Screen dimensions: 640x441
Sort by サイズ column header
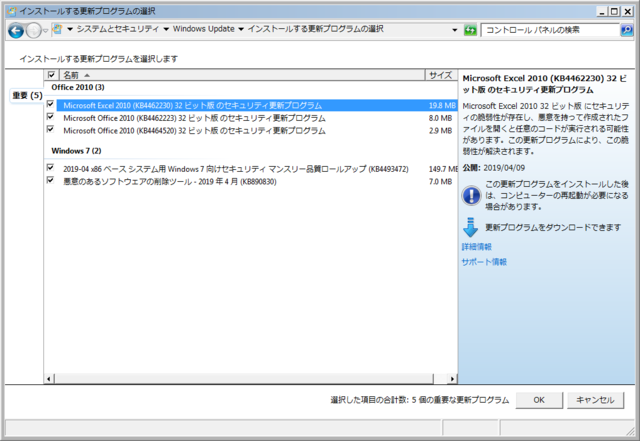click(x=441, y=75)
